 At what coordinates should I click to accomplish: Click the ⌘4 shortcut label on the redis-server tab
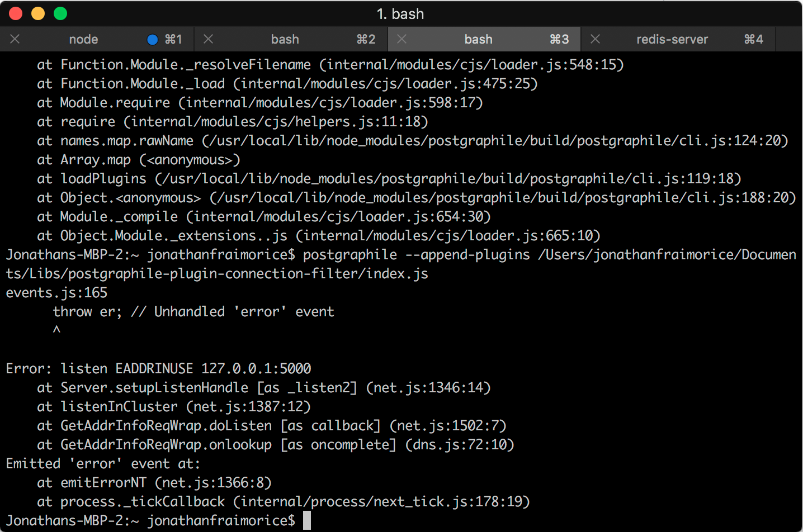click(x=753, y=39)
